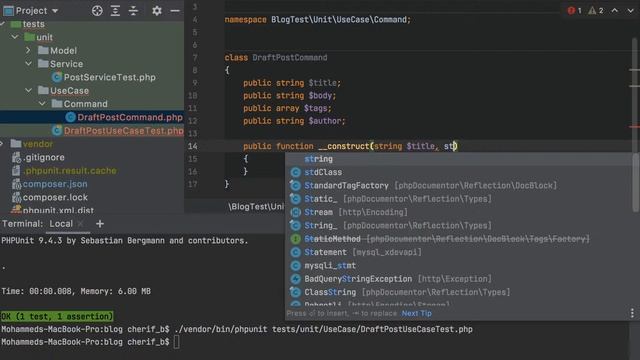640x360 pixels.
Task: Choose 'ClassString' completion suggestion
Action: coord(459,292)
